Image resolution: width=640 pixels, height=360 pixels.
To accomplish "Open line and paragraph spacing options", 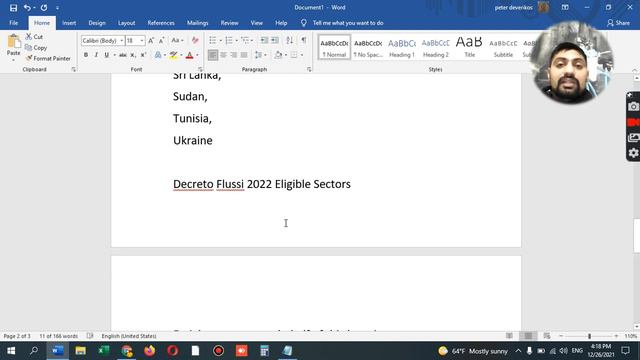I will [x=260, y=55].
